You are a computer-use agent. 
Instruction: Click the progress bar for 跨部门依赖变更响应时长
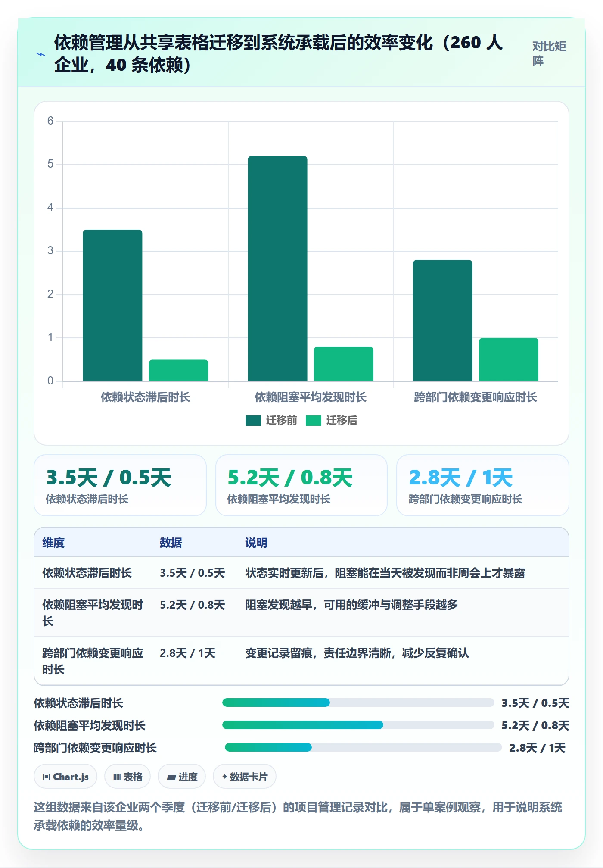pos(363,747)
